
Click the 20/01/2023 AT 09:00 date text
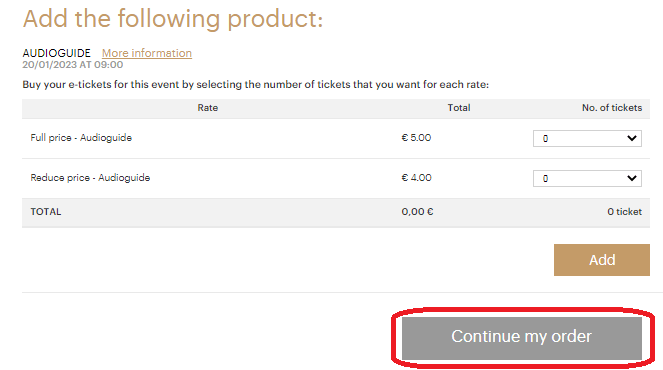[73, 65]
